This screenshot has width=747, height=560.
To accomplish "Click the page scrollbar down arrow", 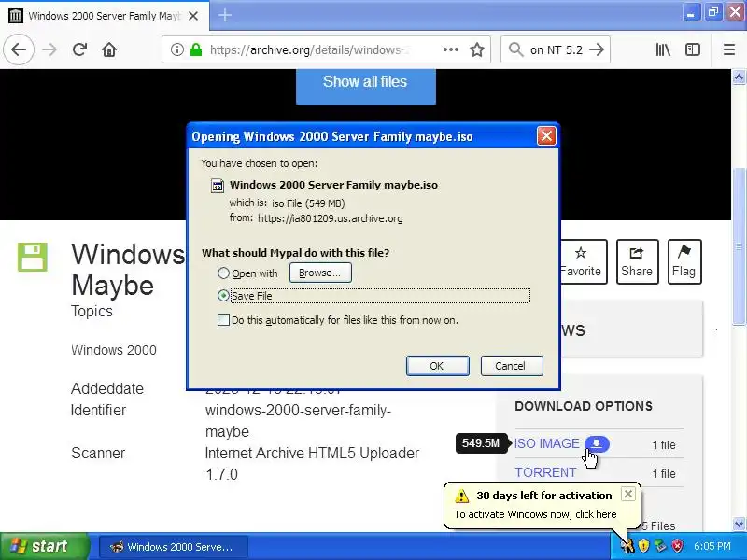I will (739, 525).
